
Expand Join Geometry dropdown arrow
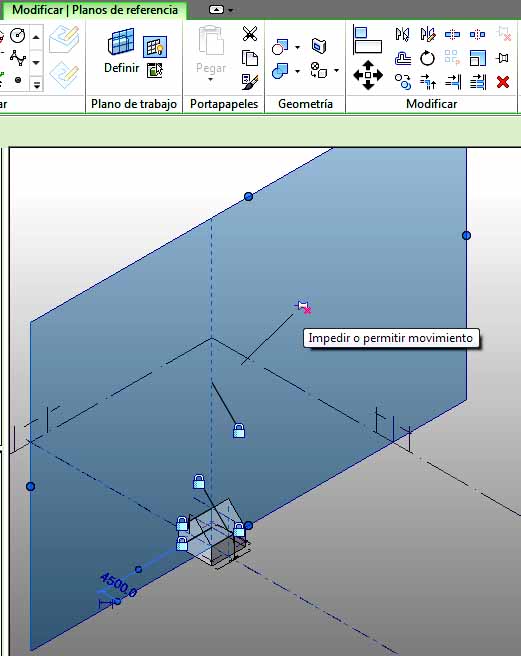298,71
